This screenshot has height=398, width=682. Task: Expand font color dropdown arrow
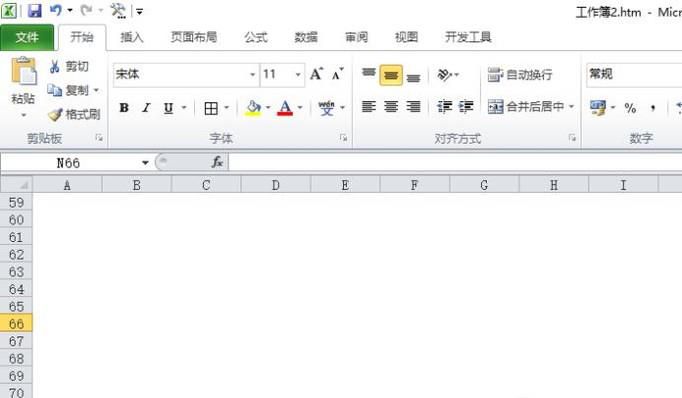coord(300,107)
